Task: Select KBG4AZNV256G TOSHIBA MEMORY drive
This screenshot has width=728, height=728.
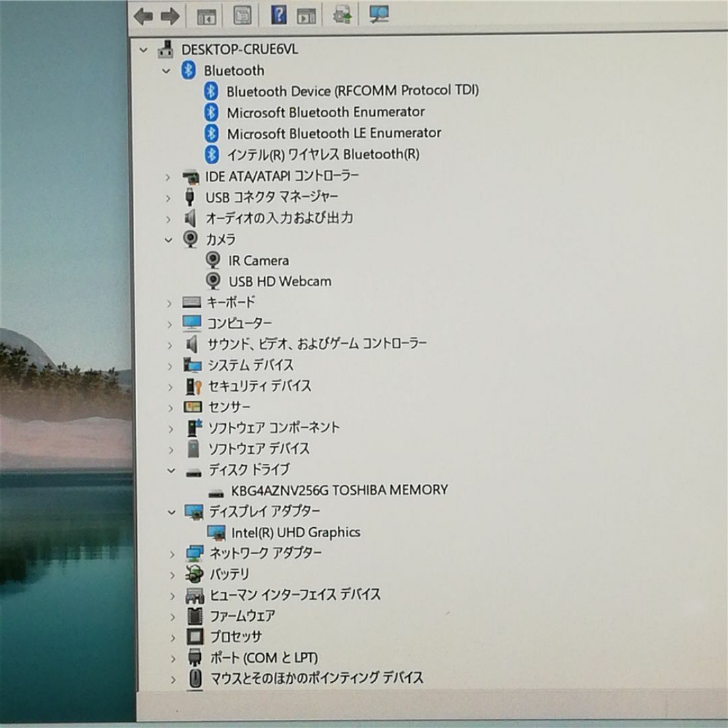Action: (x=339, y=490)
